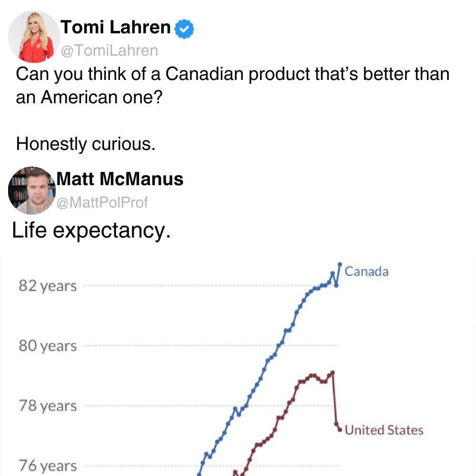The height and width of the screenshot is (476, 476).
Task: Select the United States line label
Action: pyautogui.click(x=384, y=430)
